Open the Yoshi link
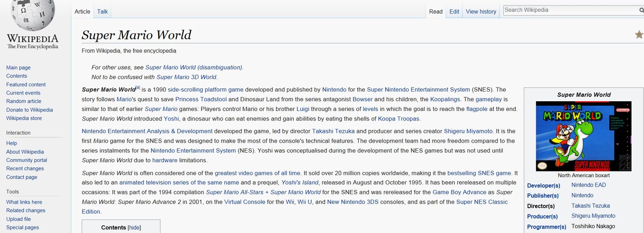The width and height of the screenshot is (644, 233). click(x=171, y=119)
